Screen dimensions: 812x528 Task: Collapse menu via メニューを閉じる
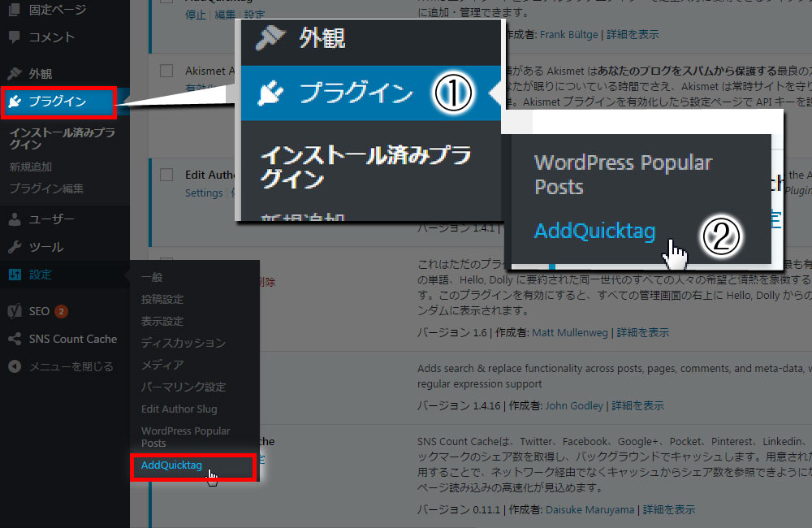(71, 366)
